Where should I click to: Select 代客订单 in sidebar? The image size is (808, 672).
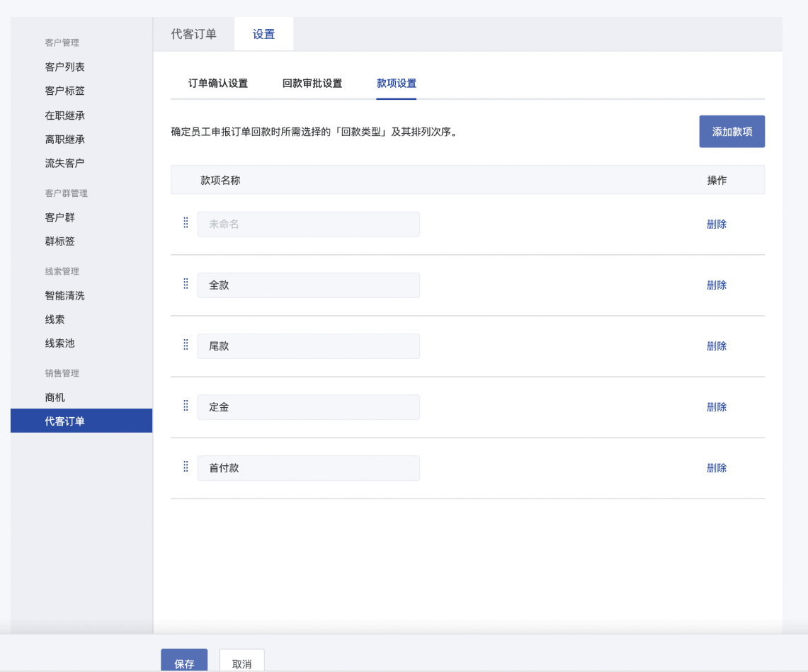pyautogui.click(x=81, y=421)
